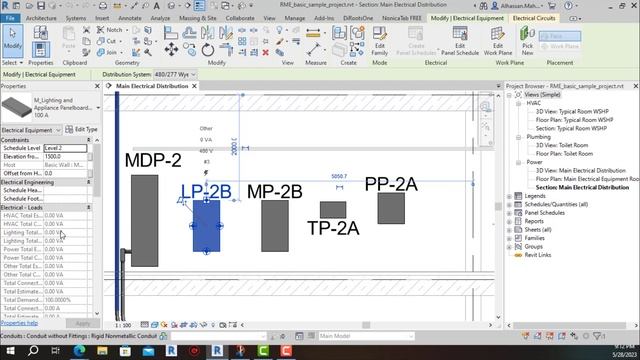
Task: Select the Revit Links tree item
Action: click(538, 255)
